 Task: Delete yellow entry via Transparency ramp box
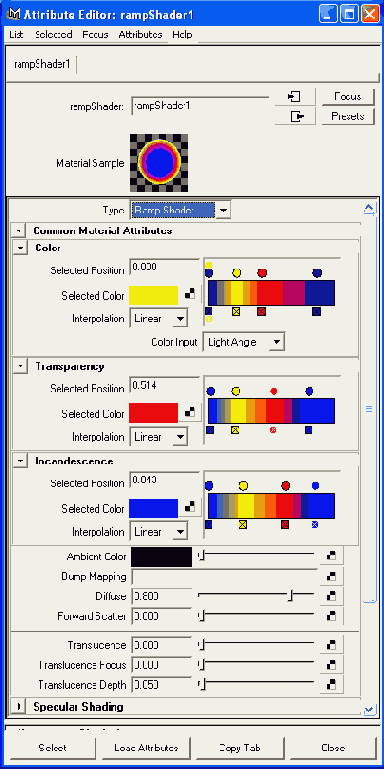click(x=235, y=430)
